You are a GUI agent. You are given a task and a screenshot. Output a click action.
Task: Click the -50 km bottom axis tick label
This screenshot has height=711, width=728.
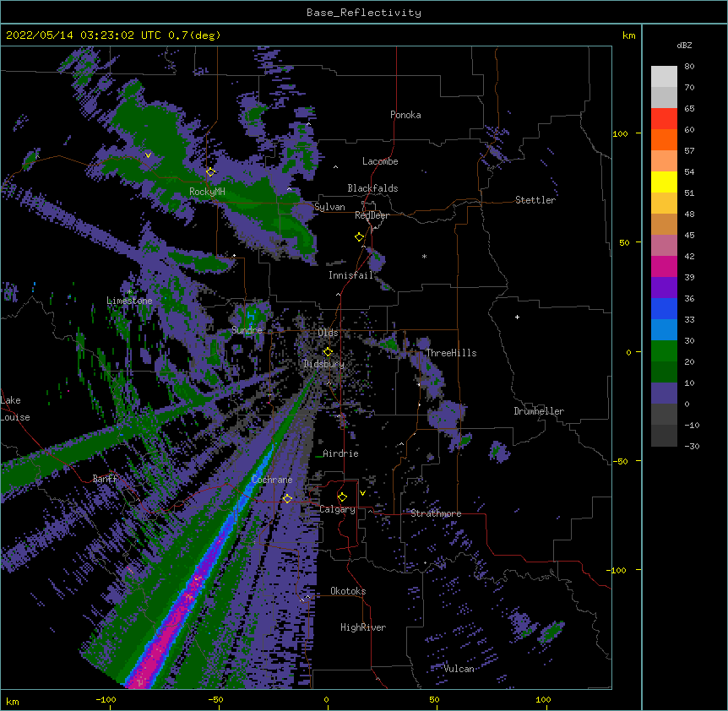coord(215,699)
